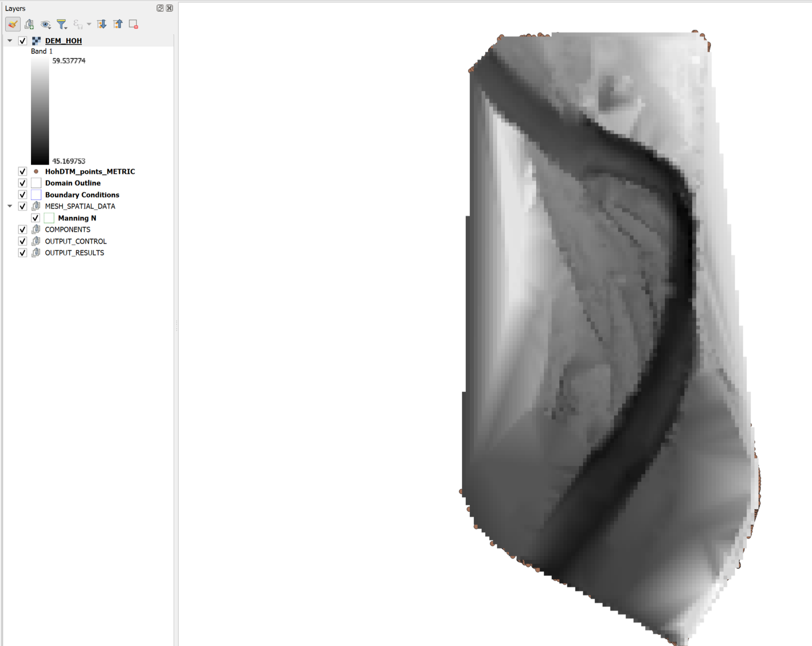The height and width of the screenshot is (646, 812).
Task: Open filter-by-expression dropdown arrow
Action: coord(89,24)
